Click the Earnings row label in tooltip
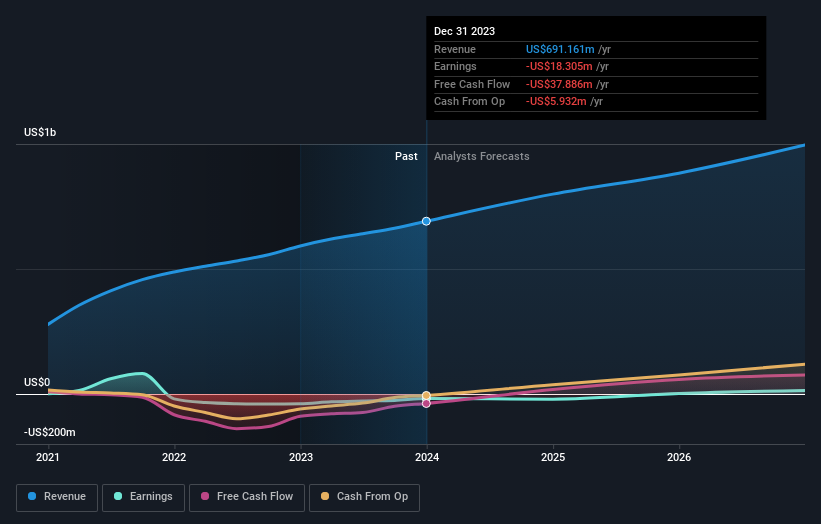This screenshot has height=524, width=821. (x=456, y=66)
